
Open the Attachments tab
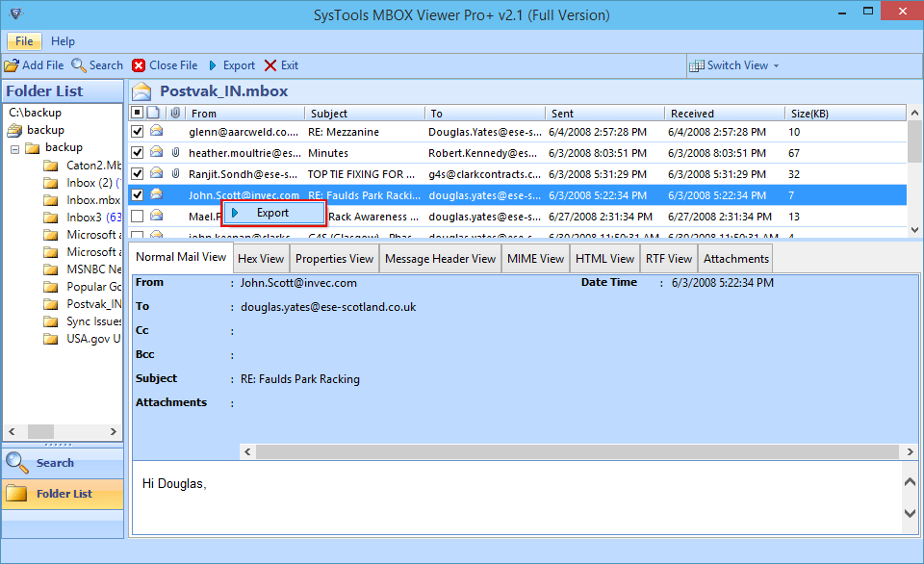[736, 259]
